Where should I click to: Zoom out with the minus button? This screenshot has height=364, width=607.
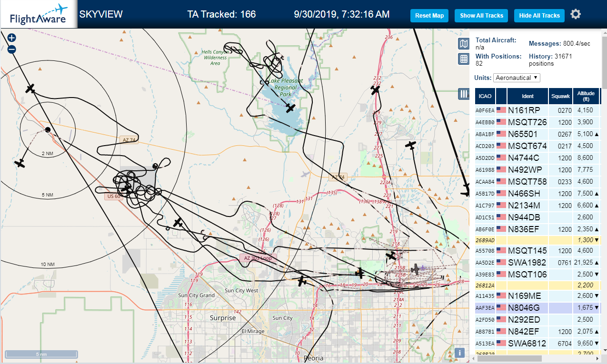12,49
